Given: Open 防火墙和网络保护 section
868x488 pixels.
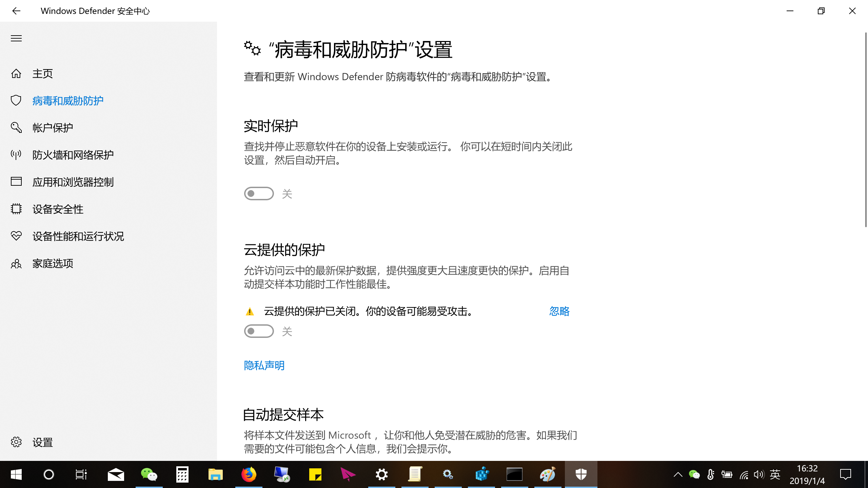Looking at the screenshot, I should coord(73,155).
